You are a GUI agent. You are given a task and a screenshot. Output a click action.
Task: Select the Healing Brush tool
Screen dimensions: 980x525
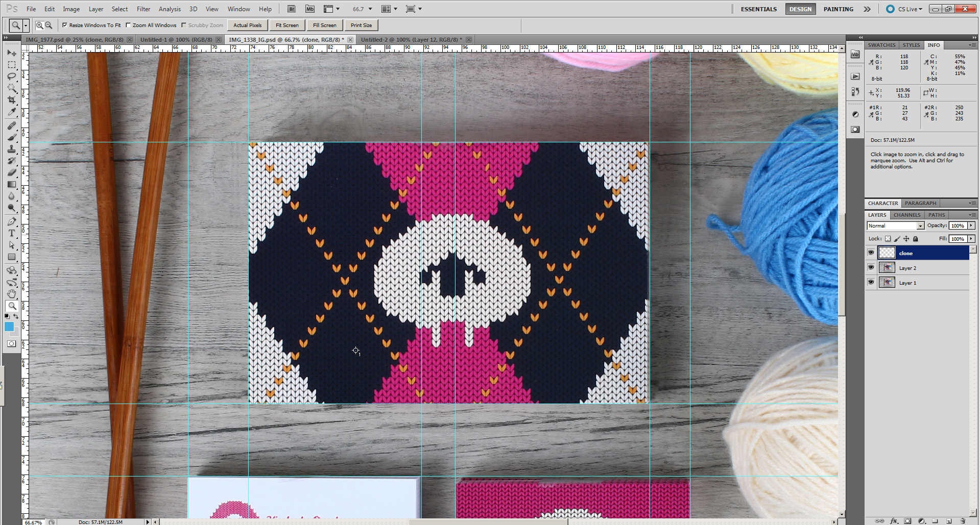[x=12, y=126]
